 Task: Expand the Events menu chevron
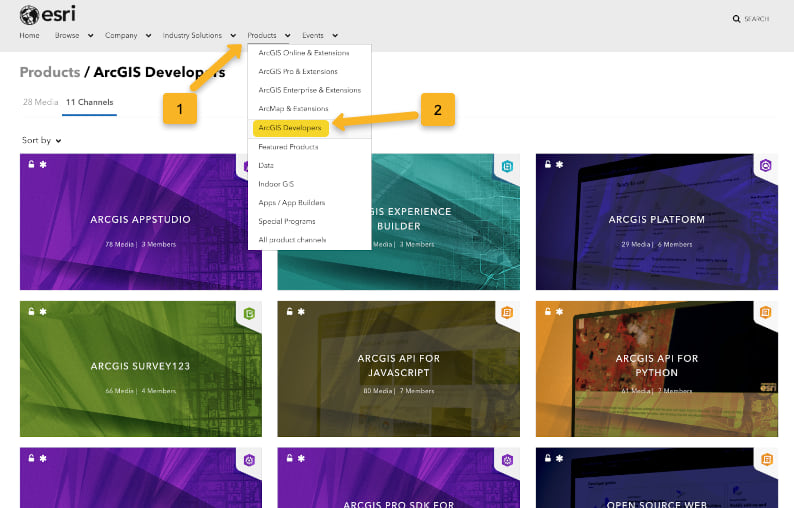click(x=335, y=35)
